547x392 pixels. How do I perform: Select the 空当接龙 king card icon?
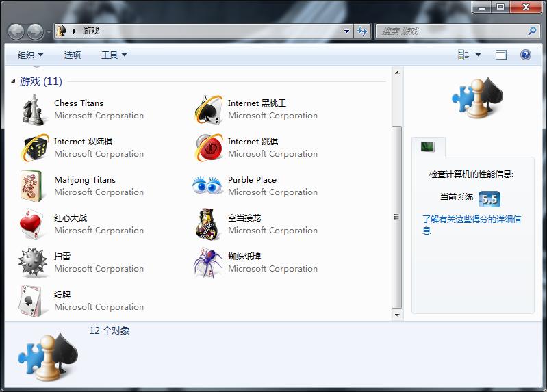pyautogui.click(x=207, y=224)
